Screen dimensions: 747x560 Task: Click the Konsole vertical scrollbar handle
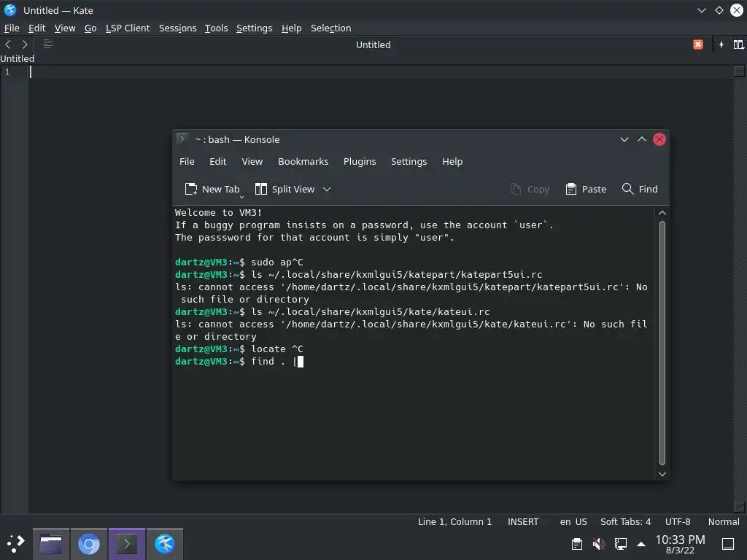(x=662, y=343)
